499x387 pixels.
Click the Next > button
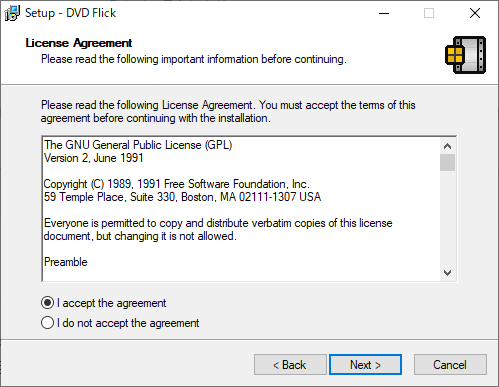tap(365, 365)
